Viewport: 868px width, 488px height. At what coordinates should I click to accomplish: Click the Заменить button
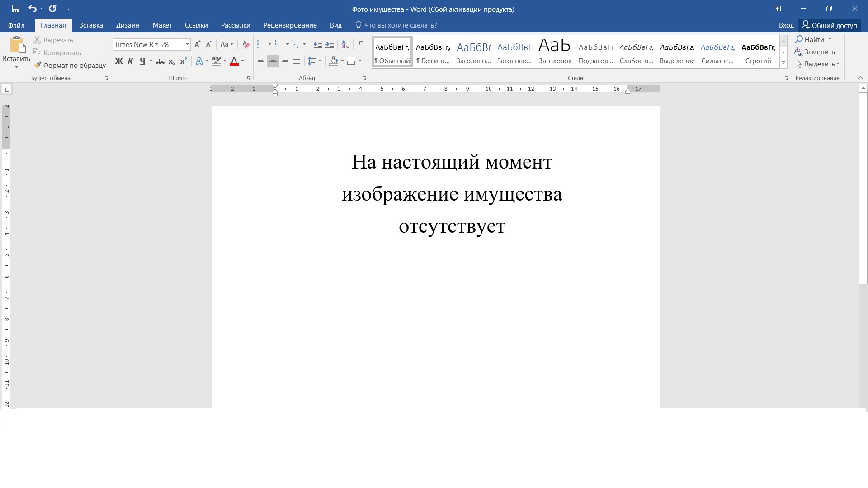(x=815, y=52)
